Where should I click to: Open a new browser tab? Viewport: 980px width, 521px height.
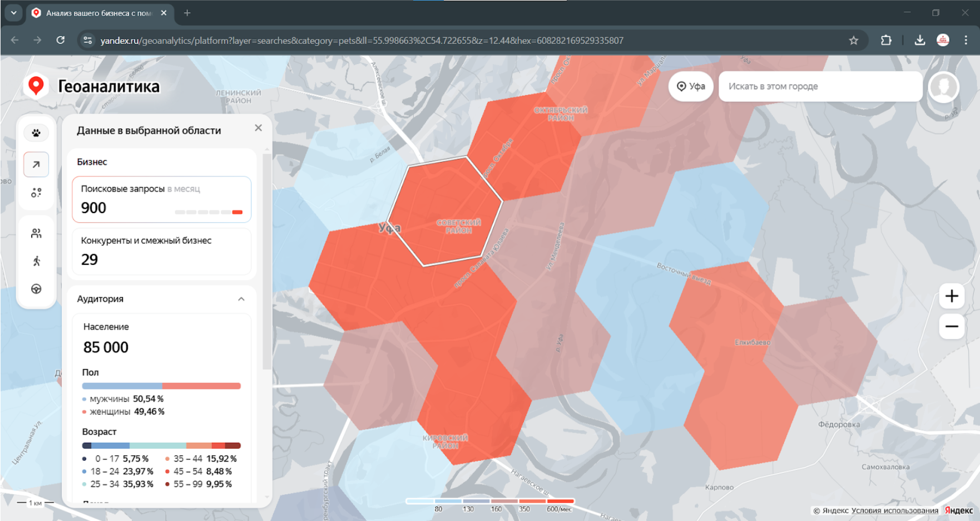coord(187,13)
